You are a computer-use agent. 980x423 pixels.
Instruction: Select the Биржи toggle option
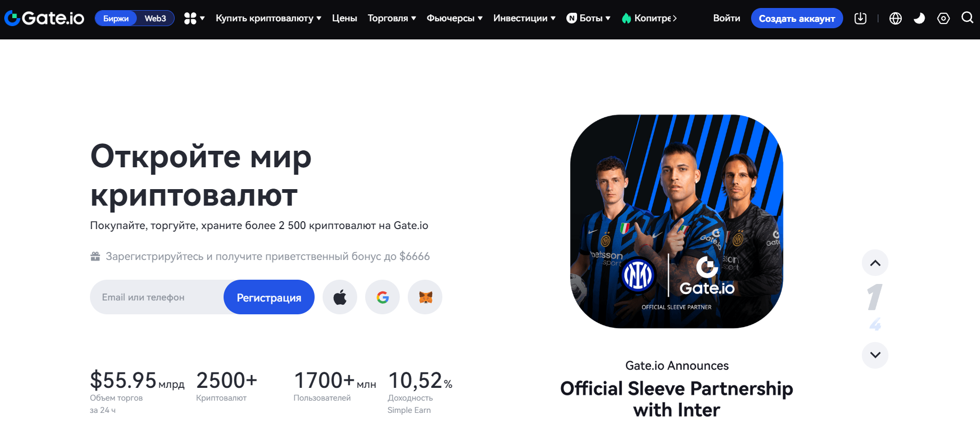point(116,18)
